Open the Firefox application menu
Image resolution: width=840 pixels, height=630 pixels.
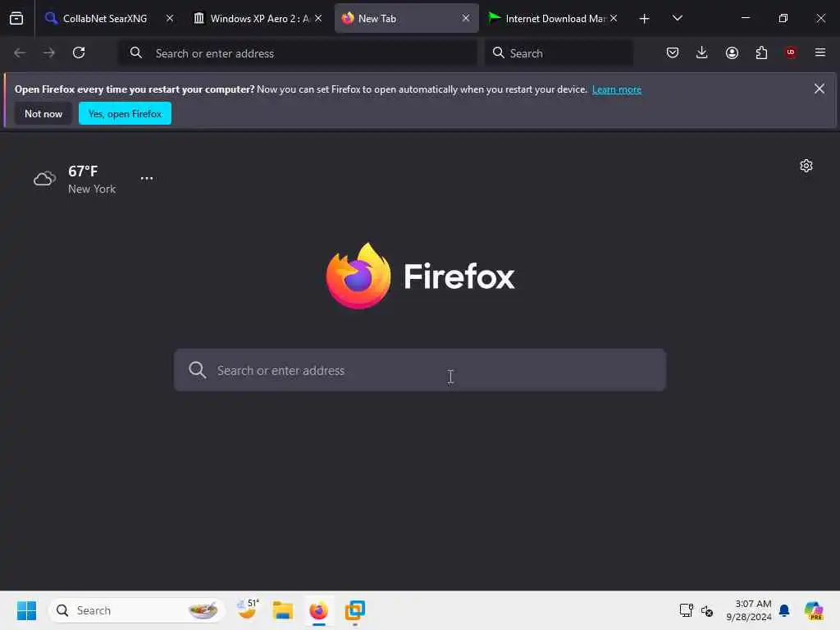[820, 52]
